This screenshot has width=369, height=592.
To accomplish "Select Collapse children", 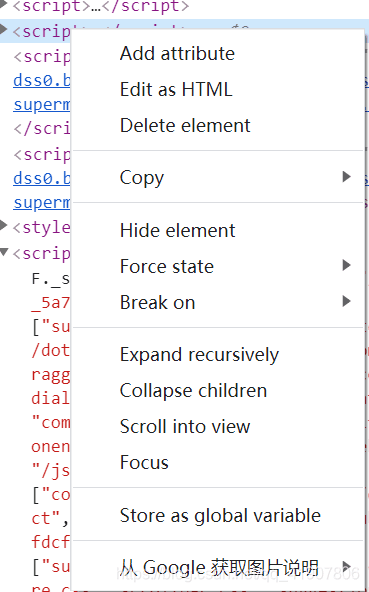I will pyautogui.click(x=217, y=390).
